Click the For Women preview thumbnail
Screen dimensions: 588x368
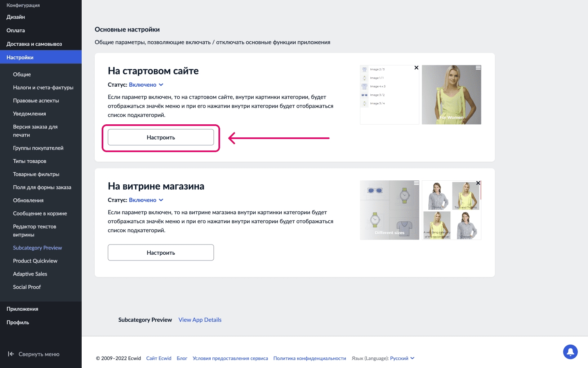coord(451,95)
